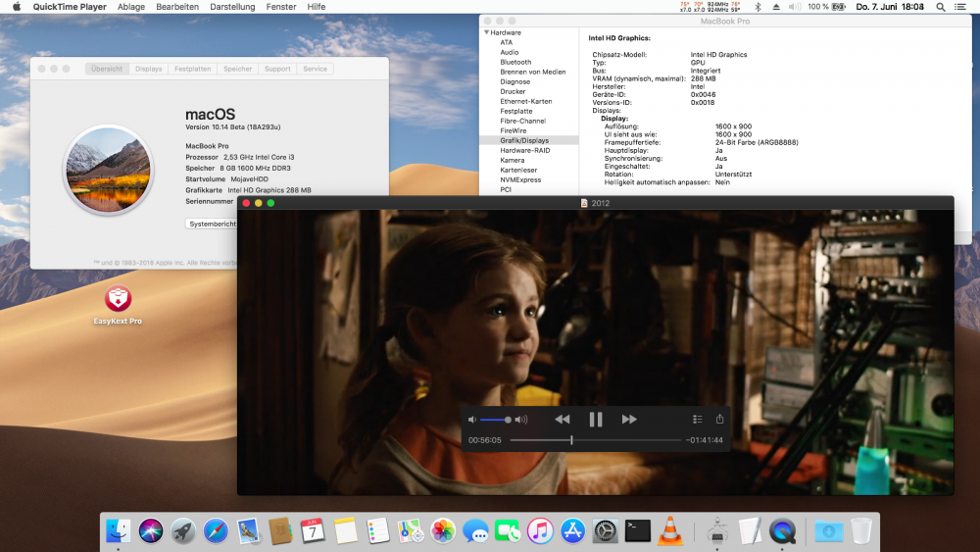
Task: Open VLC from the Dock
Action: 670,531
